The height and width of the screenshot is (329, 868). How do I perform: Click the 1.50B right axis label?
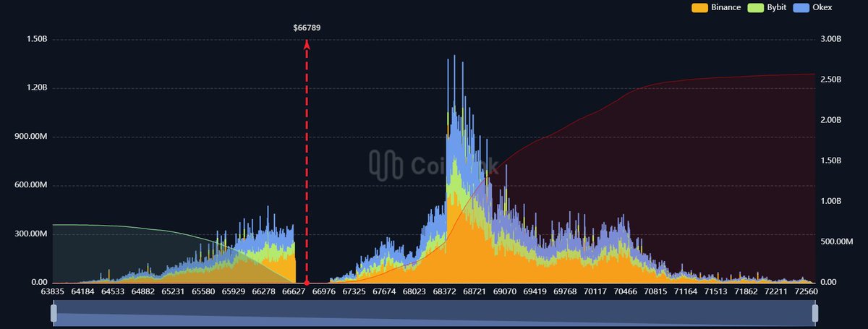coord(830,161)
